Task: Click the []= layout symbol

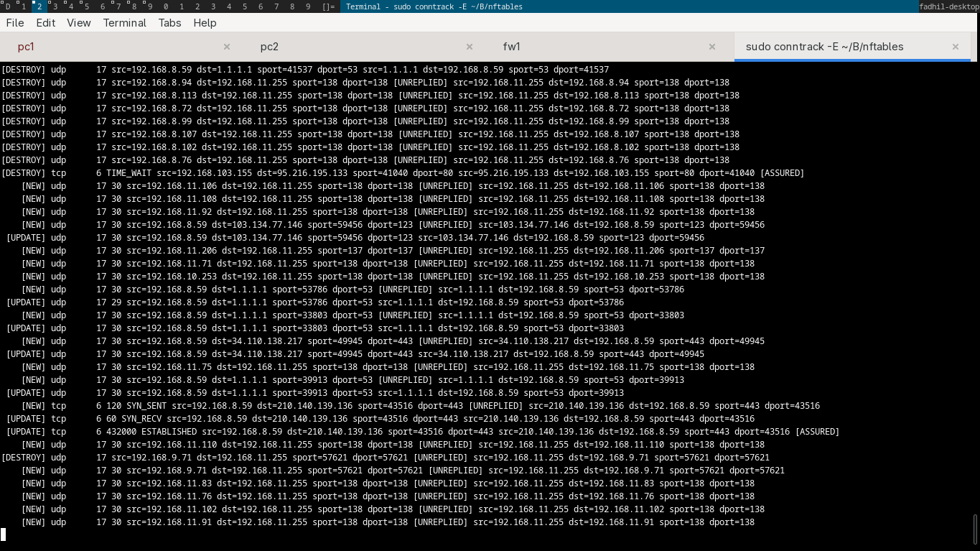Action: (x=328, y=6)
